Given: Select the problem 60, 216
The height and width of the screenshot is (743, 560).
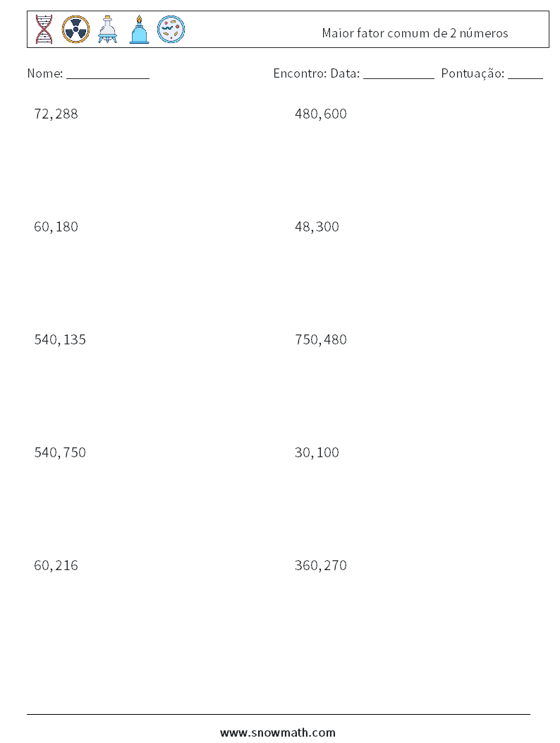Looking at the screenshot, I should tap(56, 565).
